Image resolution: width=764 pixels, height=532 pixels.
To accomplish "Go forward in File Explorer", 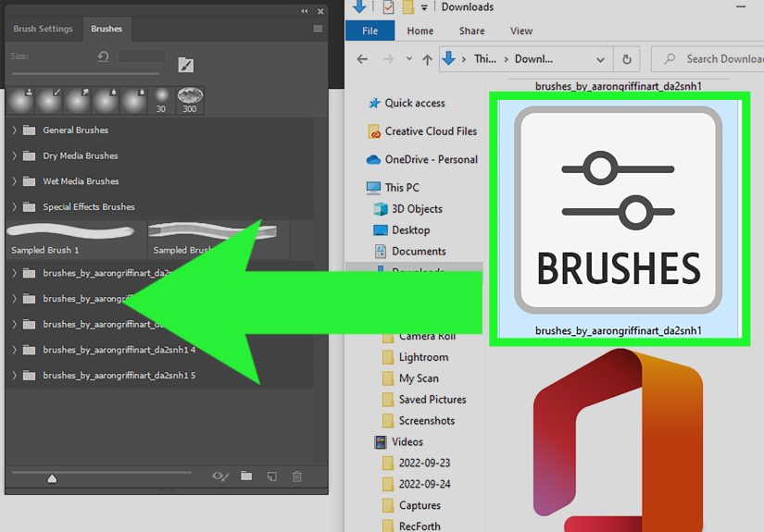I will click(388, 59).
